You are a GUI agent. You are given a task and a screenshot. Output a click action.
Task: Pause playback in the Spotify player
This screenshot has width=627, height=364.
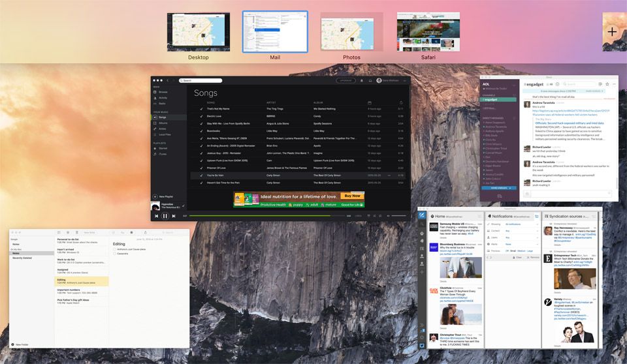coord(165,215)
